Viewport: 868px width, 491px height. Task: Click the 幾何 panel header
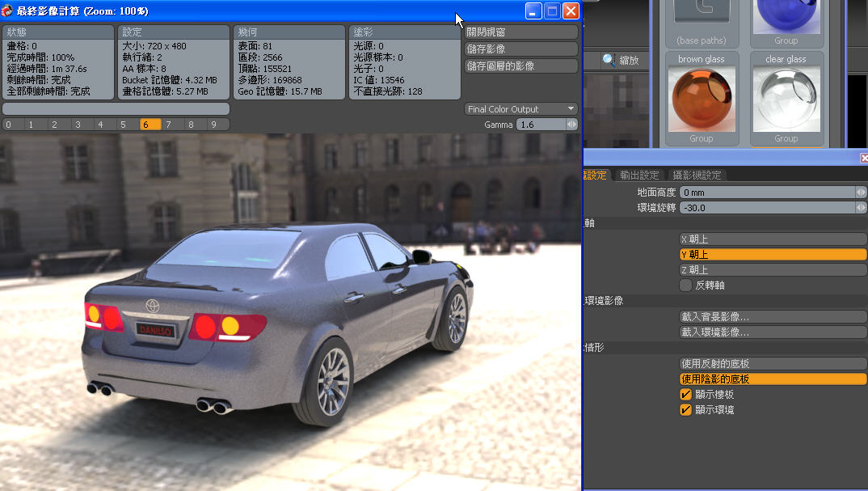pos(289,32)
